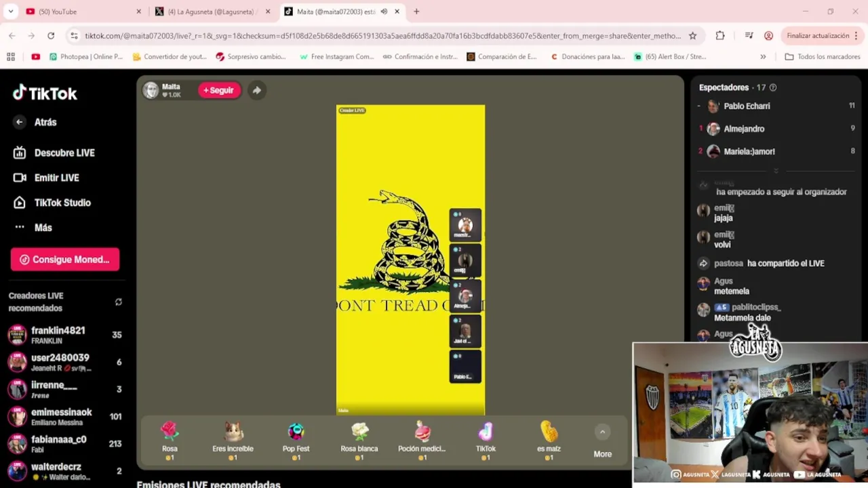Reload the page

[x=51, y=35]
